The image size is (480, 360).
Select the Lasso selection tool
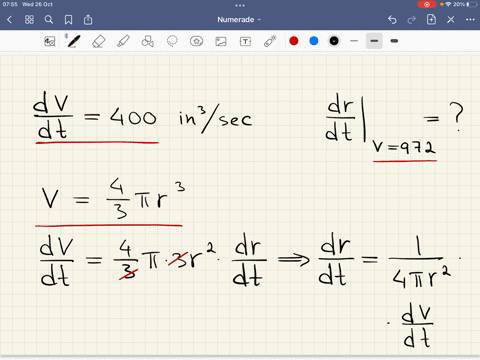[x=172, y=41]
